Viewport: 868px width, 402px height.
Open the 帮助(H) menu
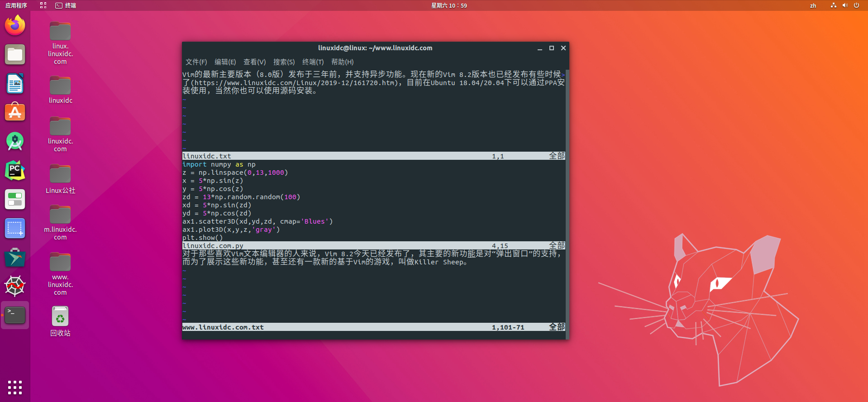click(x=342, y=62)
